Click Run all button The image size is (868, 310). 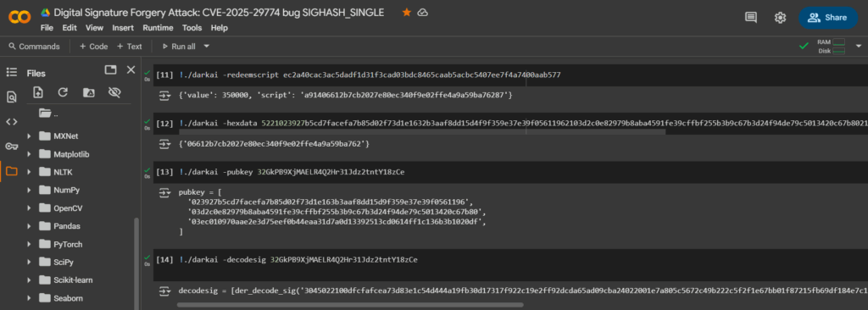click(178, 47)
